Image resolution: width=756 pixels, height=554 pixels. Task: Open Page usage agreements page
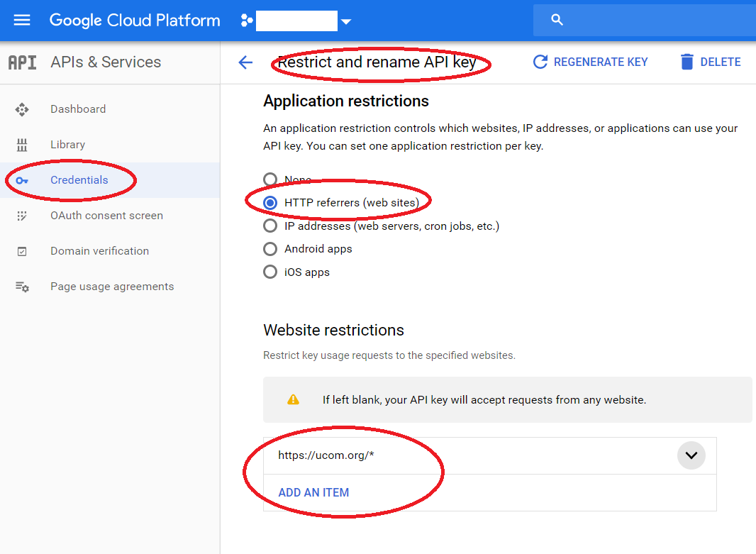point(112,287)
